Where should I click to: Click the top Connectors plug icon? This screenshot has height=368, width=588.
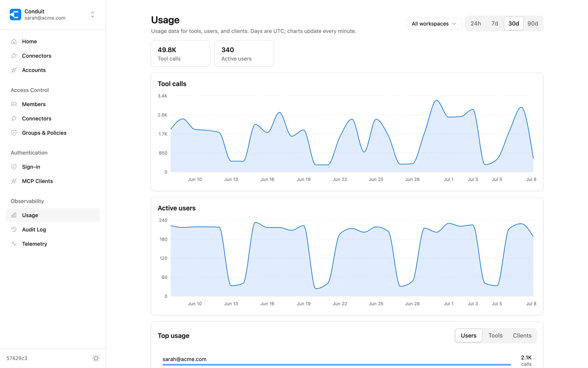[14, 56]
